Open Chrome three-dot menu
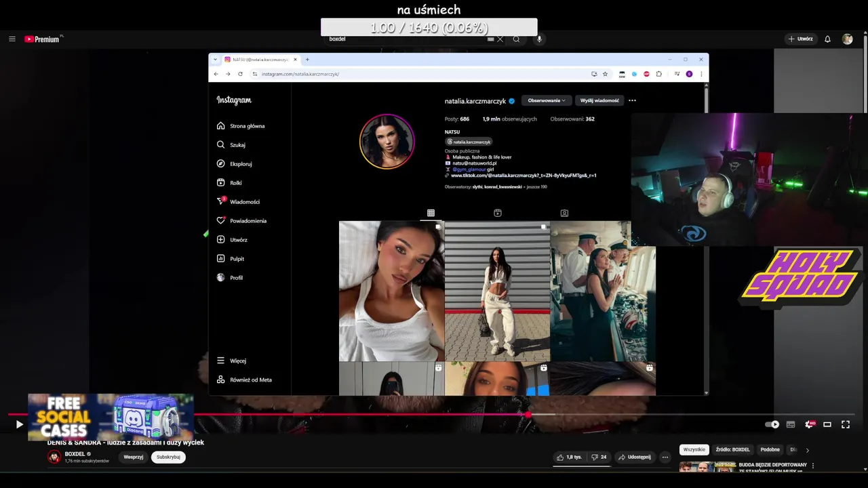 click(x=701, y=74)
